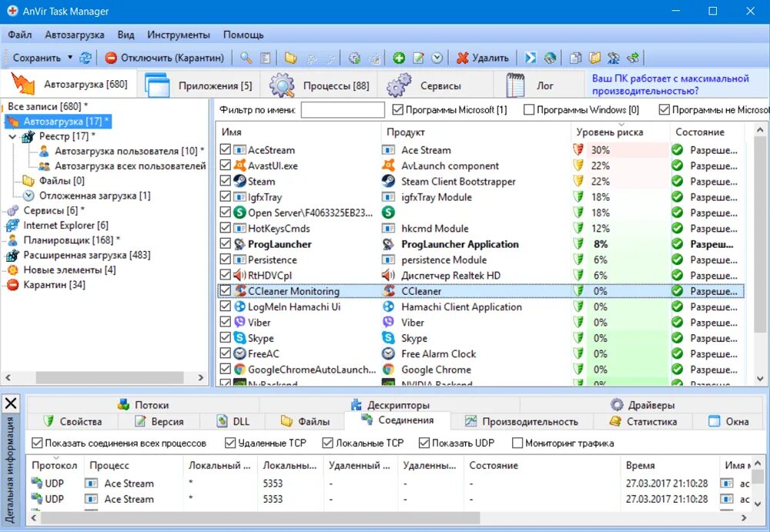Screen dimensions: 770x532
Task: Open the Инструменты menu
Action: tap(178, 34)
